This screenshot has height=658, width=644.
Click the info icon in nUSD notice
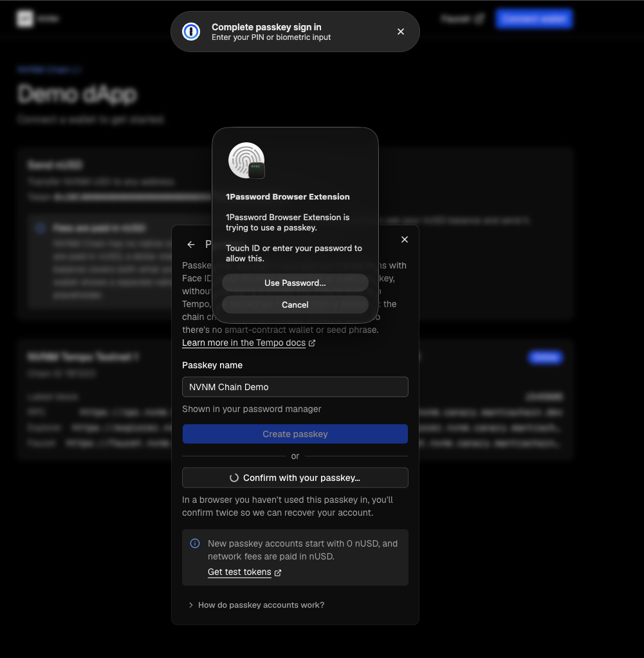click(x=195, y=543)
